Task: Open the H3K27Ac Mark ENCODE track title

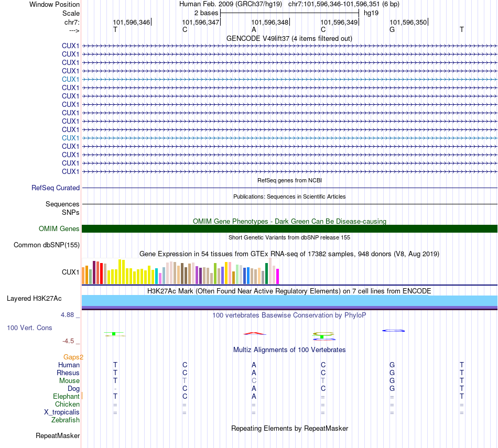Action: (x=289, y=291)
